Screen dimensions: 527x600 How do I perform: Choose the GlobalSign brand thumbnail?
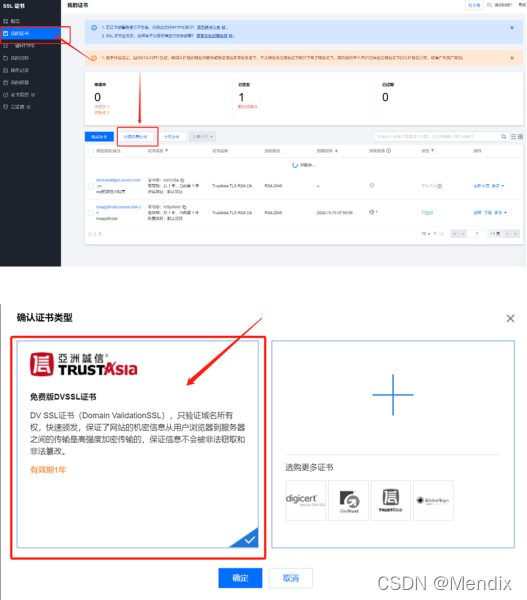coord(433,500)
